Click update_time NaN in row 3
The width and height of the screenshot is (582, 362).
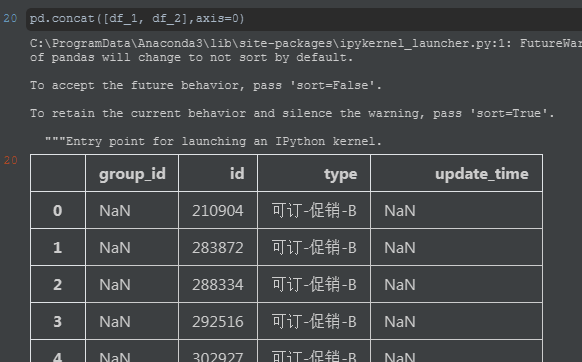(400, 321)
